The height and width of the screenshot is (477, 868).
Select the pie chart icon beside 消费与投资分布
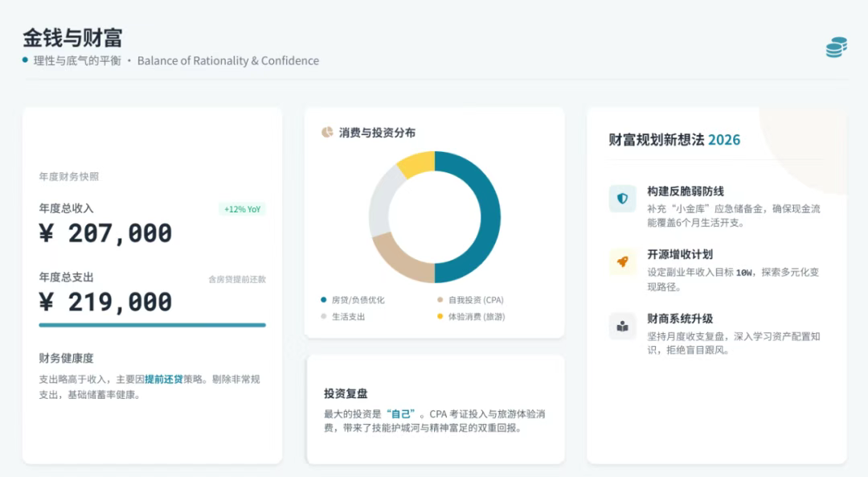[x=328, y=131]
